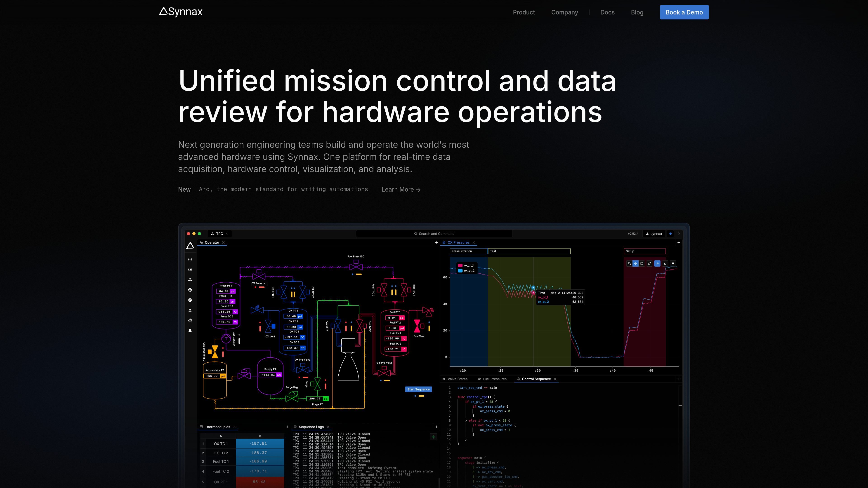The image size is (868, 488).
Task: Toggle the line-chart tooltip icon on the plot
Action: tap(657, 263)
